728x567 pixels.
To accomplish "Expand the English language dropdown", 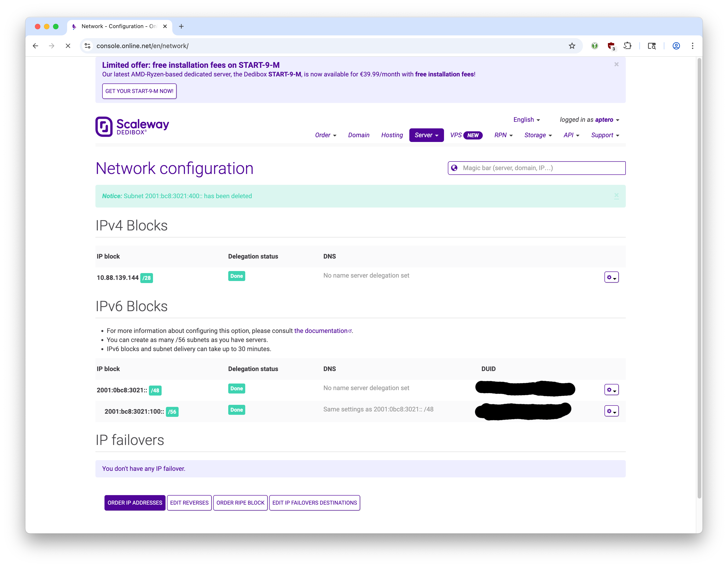I will (526, 120).
